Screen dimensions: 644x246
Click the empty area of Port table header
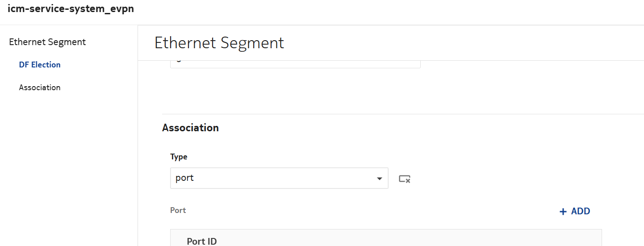click(x=402, y=238)
